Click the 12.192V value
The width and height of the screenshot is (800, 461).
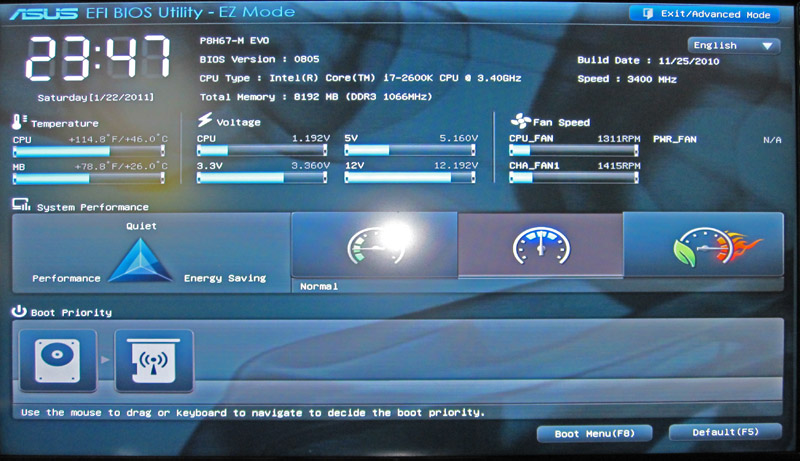(456, 165)
